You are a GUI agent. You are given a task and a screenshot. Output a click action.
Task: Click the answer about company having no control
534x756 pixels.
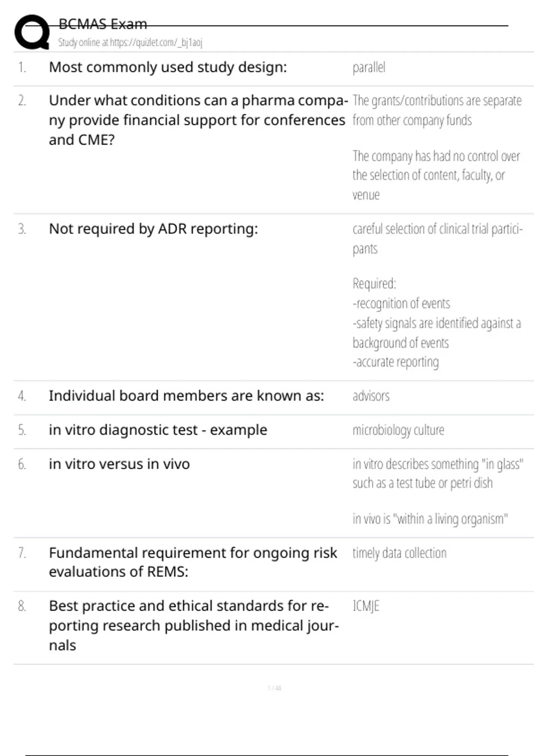pos(436,175)
